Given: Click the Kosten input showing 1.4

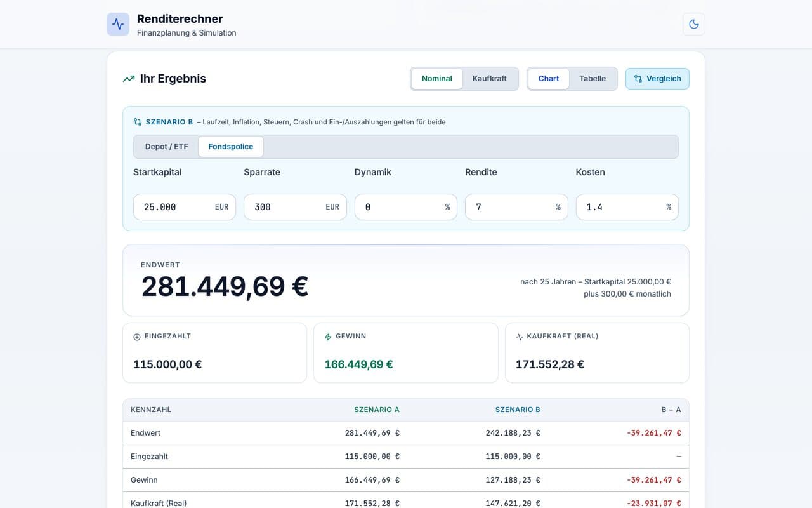Looking at the screenshot, I should pos(627,207).
